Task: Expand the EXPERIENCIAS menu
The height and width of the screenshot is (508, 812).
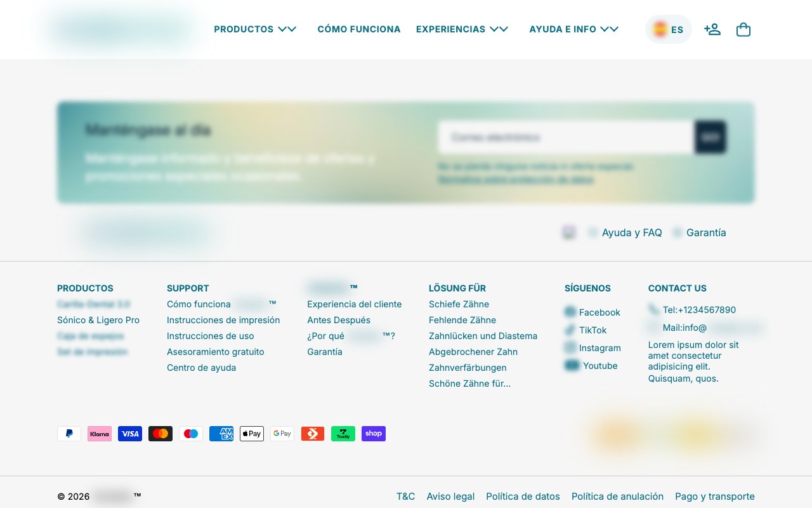Action: (462, 29)
